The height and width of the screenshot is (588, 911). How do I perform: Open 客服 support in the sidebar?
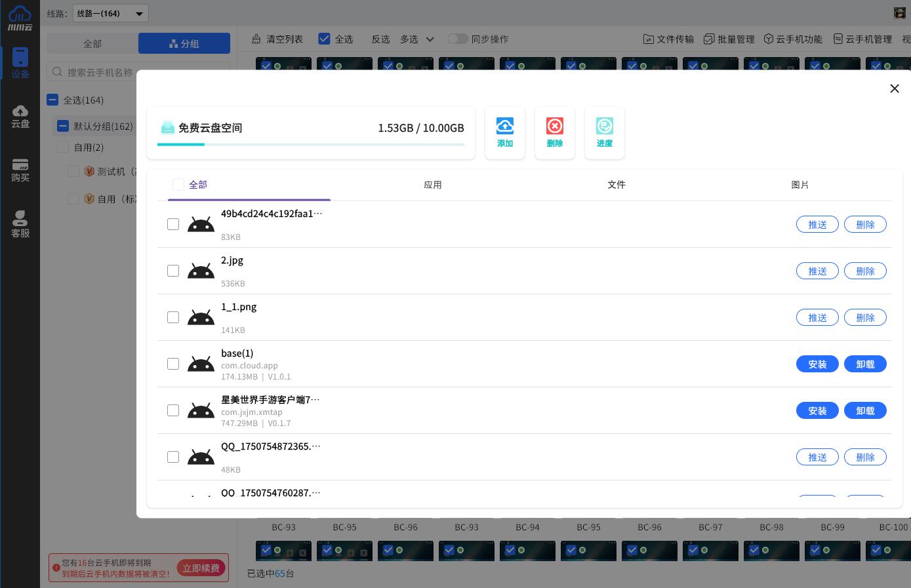pos(20,224)
